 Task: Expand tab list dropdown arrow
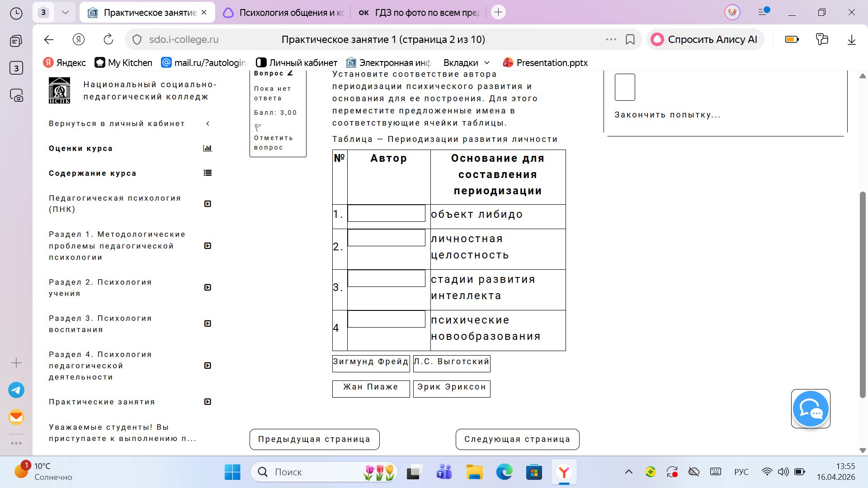65,13
